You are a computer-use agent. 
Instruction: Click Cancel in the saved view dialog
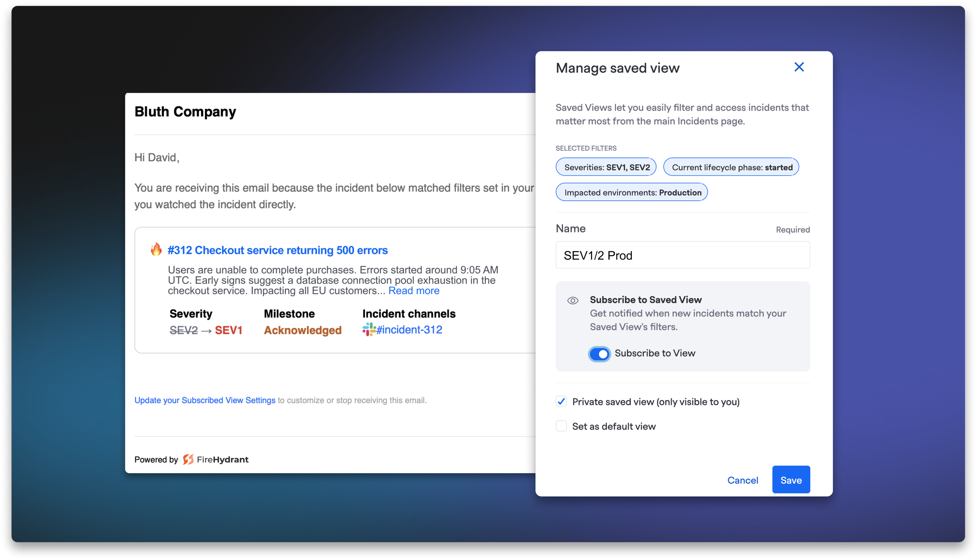[x=742, y=480]
